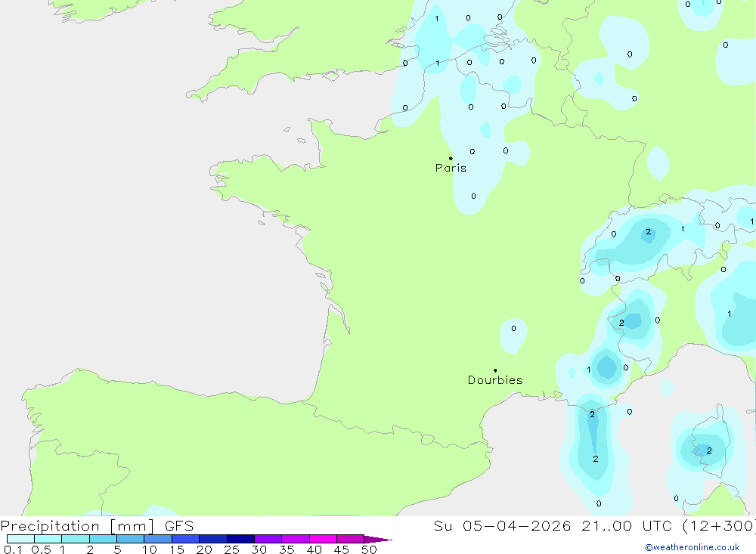
Task: Click the GFS model label
Action: tap(179, 526)
